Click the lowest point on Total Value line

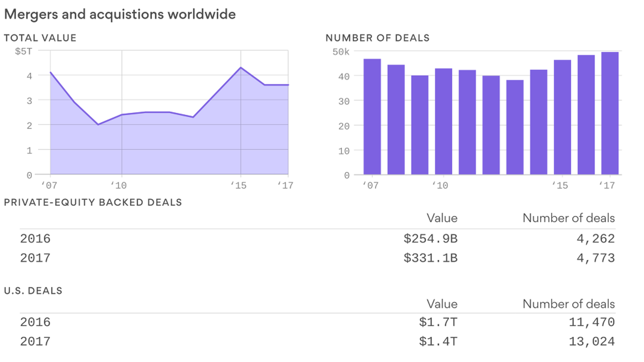[x=98, y=124]
